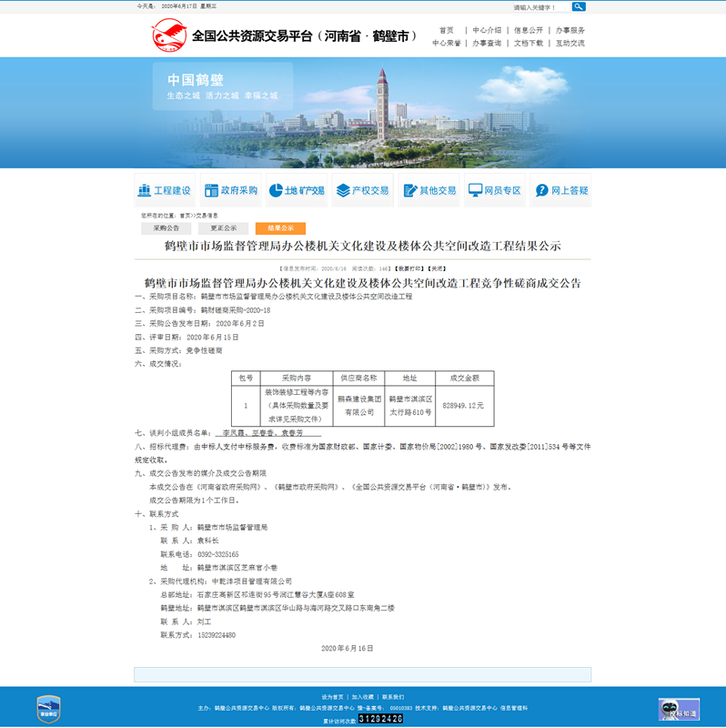
Task: Click the search magnifier button
Action: (x=579, y=6)
